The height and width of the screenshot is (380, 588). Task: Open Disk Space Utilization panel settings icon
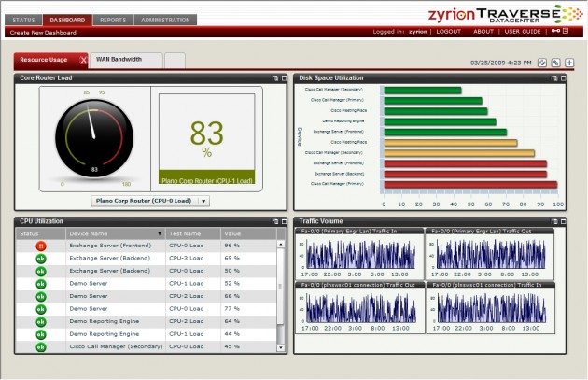click(x=555, y=78)
